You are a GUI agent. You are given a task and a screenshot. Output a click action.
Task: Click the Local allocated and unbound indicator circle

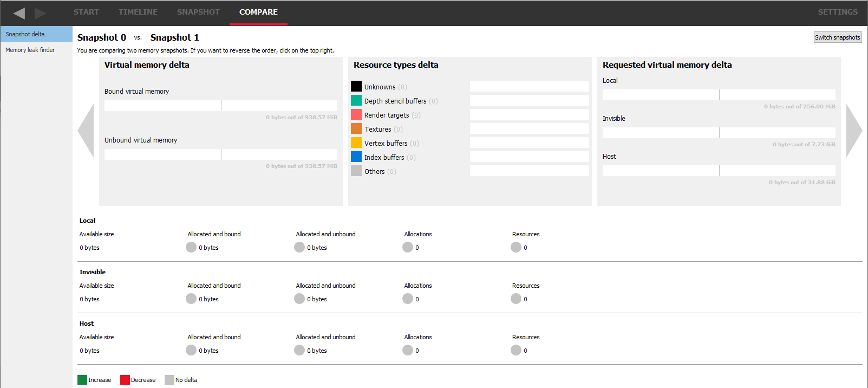tap(299, 247)
